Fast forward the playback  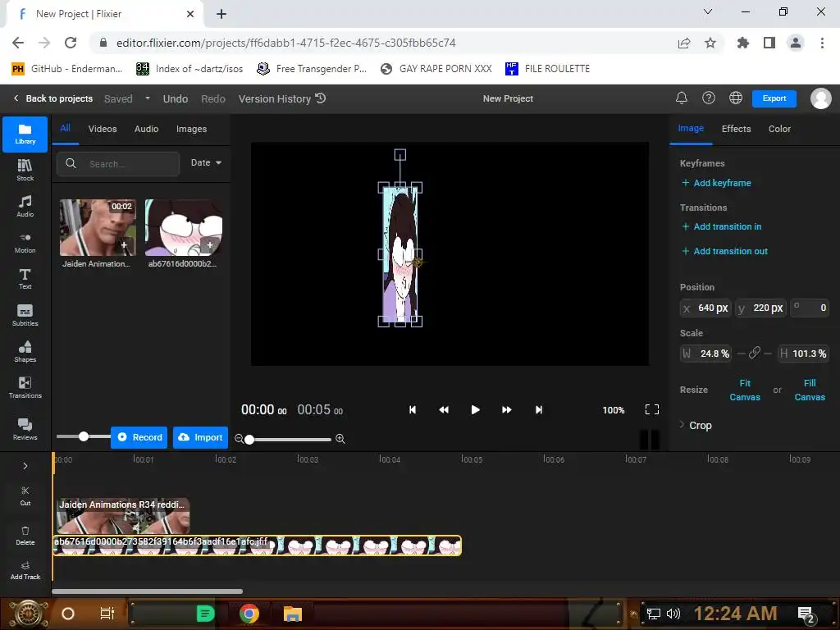(x=507, y=410)
